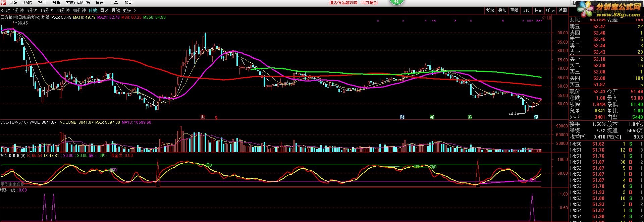Click the 44.44 low price label
Image resolution: width=644 pixels, height=222 pixels.
click(514, 114)
